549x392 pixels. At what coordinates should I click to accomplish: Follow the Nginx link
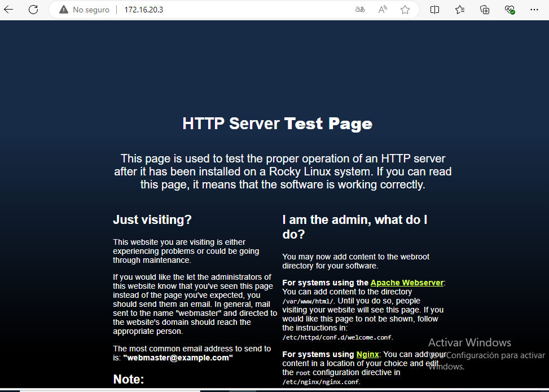coord(368,354)
